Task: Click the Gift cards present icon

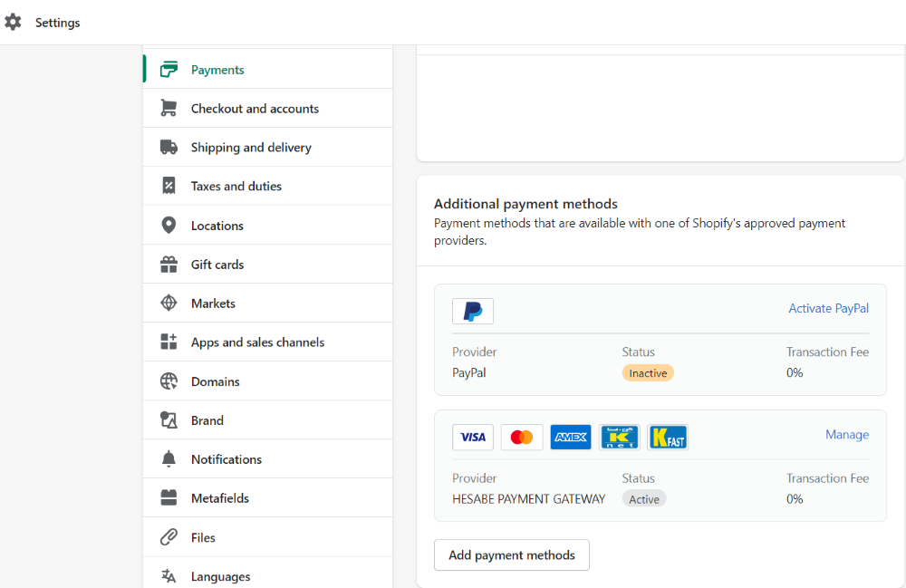Action: 169,265
